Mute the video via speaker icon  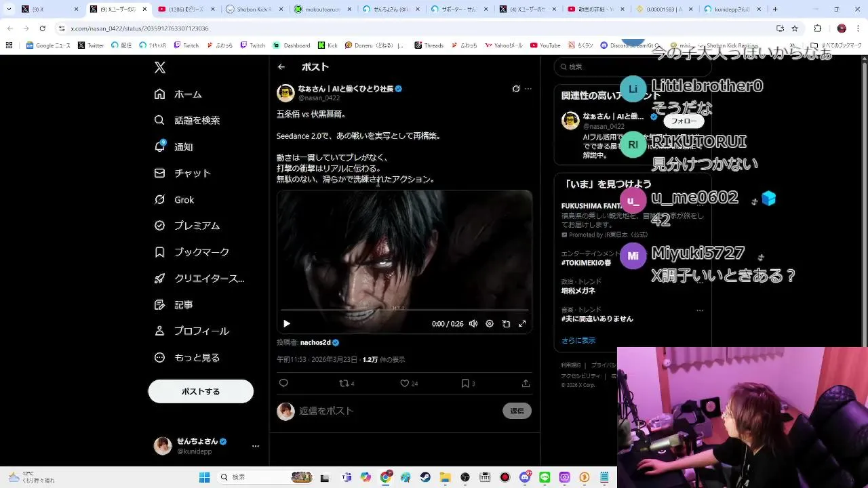[473, 324]
